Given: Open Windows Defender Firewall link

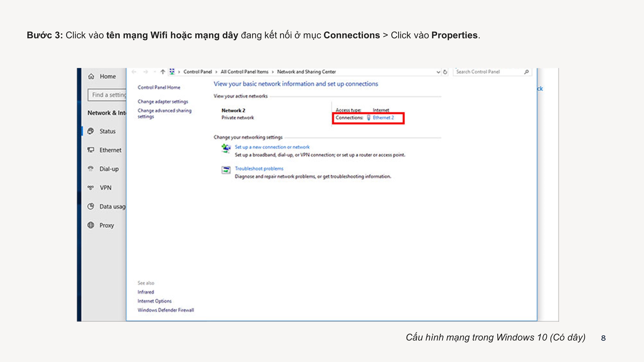Looking at the screenshot, I should (x=166, y=310).
